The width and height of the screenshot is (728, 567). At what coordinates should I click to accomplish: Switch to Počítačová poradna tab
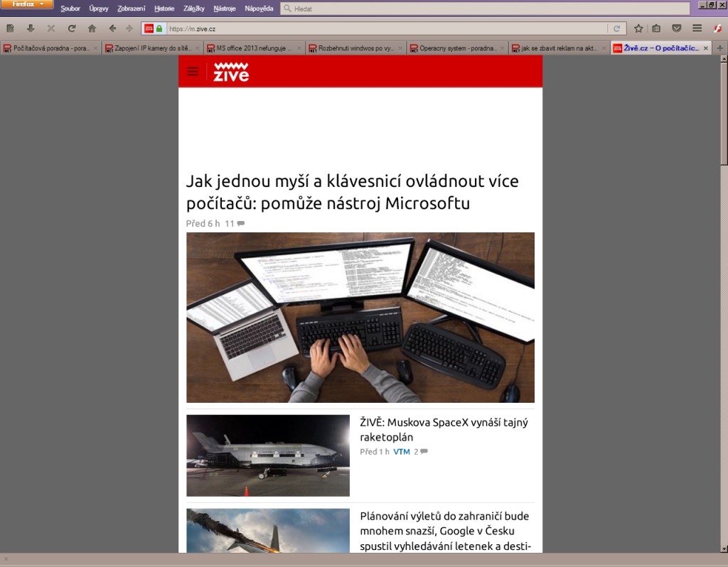pyautogui.click(x=50, y=48)
